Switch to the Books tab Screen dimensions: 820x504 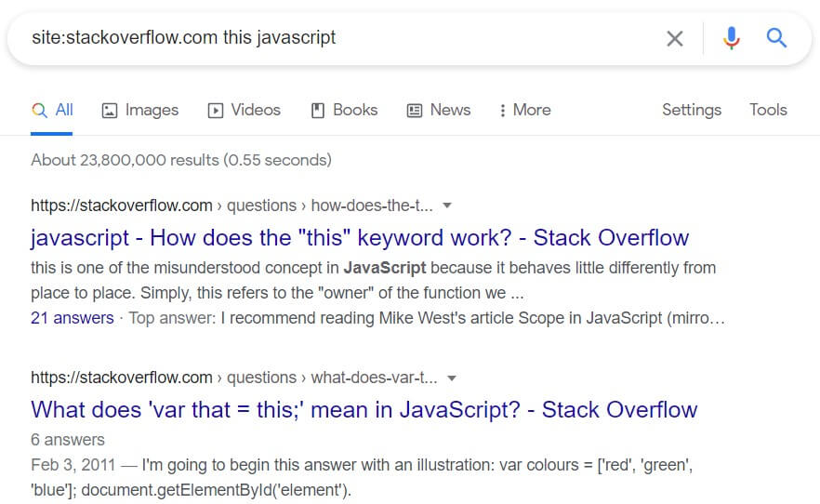[344, 110]
